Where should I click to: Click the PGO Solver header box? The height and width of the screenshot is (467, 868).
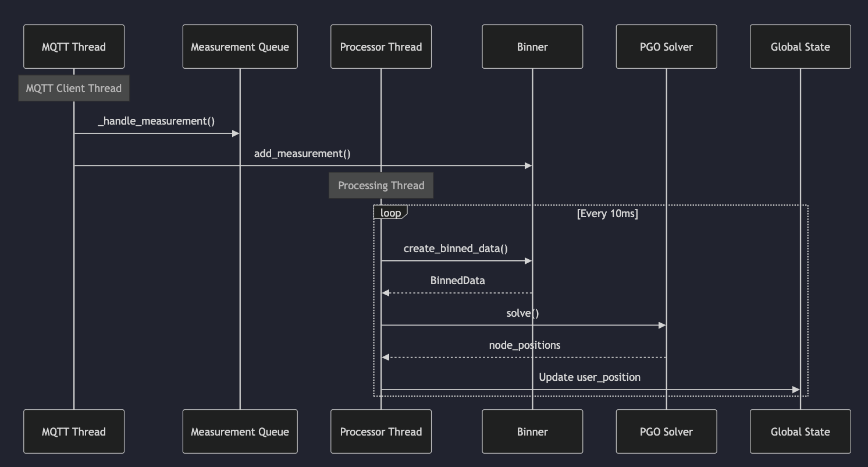pos(666,47)
